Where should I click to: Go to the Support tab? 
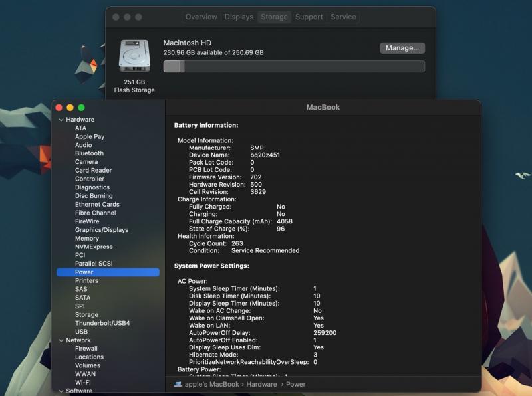pyautogui.click(x=309, y=17)
